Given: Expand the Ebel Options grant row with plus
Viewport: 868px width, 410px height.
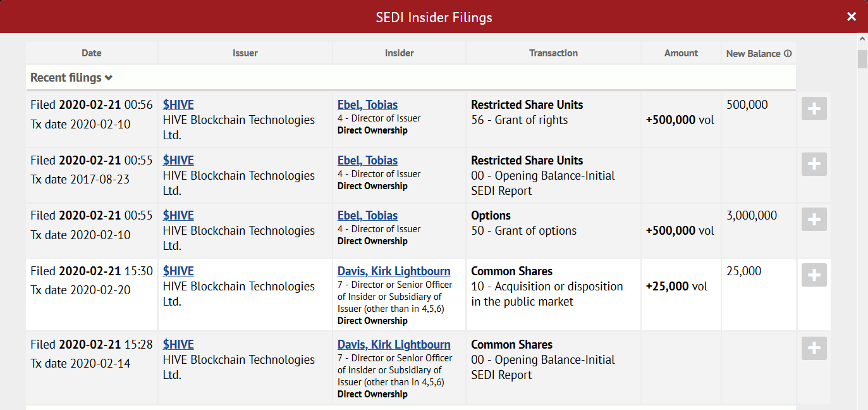Looking at the screenshot, I should click(x=814, y=220).
